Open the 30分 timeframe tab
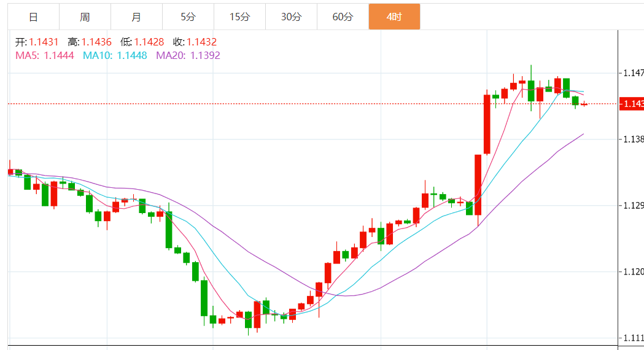This screenshot has height=350, width=644. click(x=291, y=17)
